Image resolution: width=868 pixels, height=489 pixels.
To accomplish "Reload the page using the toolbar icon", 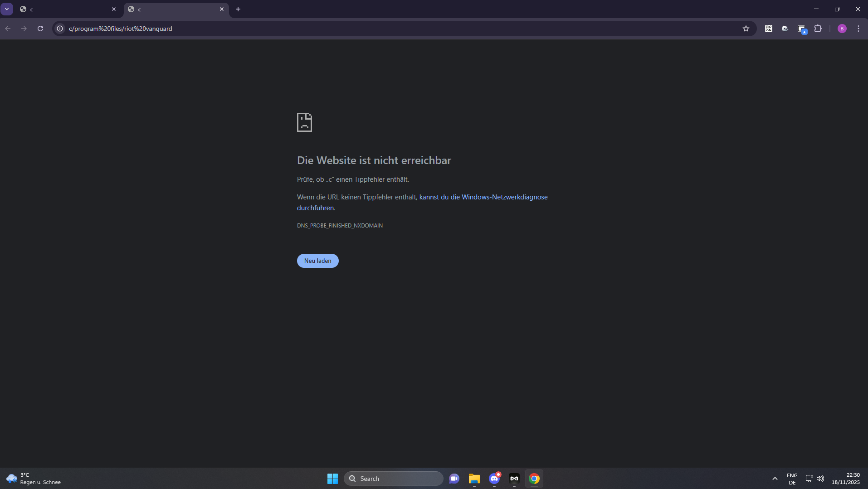I will [x=40, y=29].
